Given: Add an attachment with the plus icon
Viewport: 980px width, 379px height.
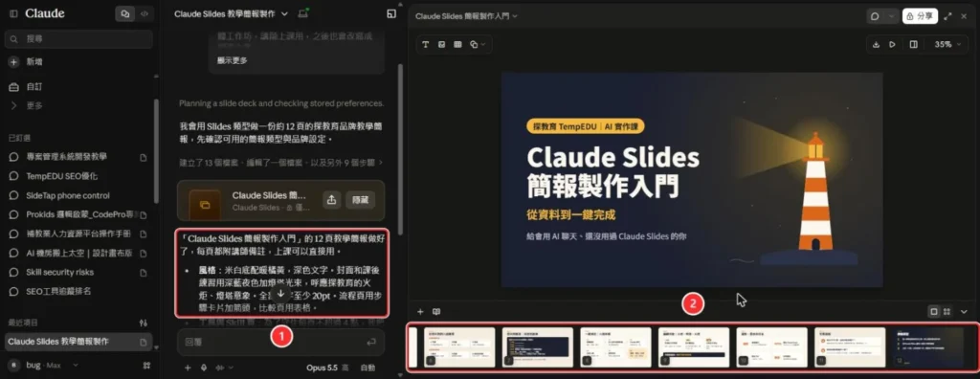Looking at the screenshot, I should tap(188, 368).
